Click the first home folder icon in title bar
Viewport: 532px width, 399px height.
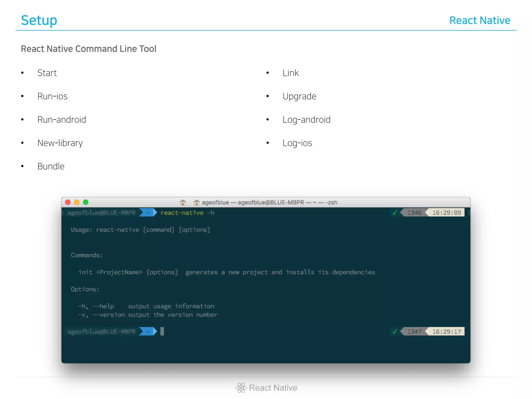[x=183, y=202]
